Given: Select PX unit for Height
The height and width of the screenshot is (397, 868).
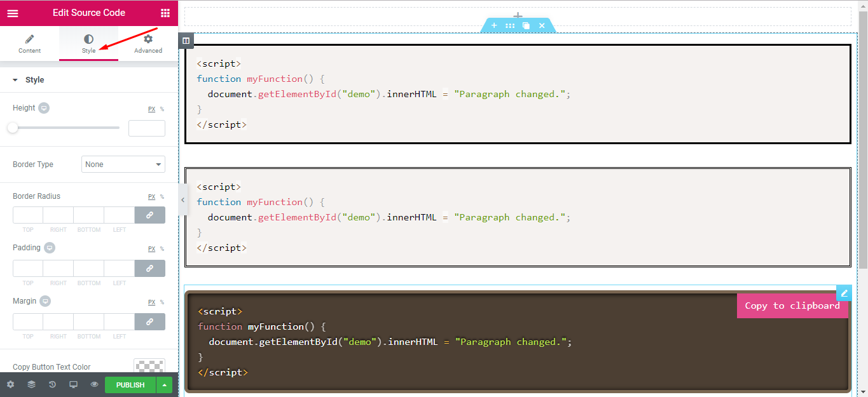Looking at the screenshot, I should pos(151,109).
